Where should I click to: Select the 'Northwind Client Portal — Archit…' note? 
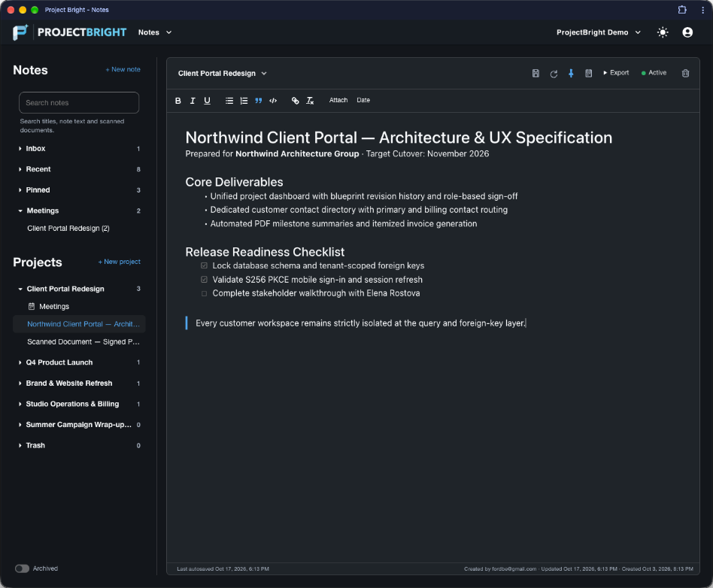coord(79,324)
